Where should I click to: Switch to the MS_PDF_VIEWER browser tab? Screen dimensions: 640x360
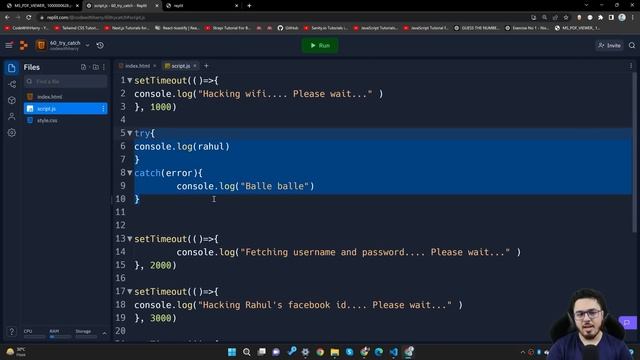click(x=43, y=6)
